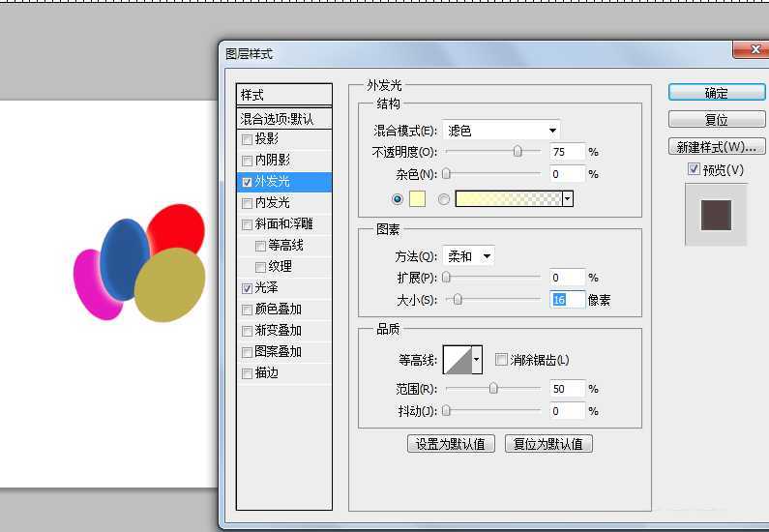Enable the 内阴影 inner shadow checkbox
The image size is (769, 532).
pyautogui.click(x=248, y=161)
